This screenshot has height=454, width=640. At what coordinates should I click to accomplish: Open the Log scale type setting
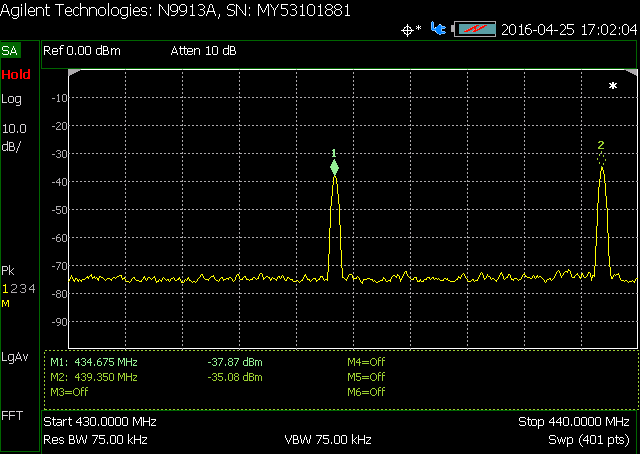pyautogui.click(x=12, y=99)
